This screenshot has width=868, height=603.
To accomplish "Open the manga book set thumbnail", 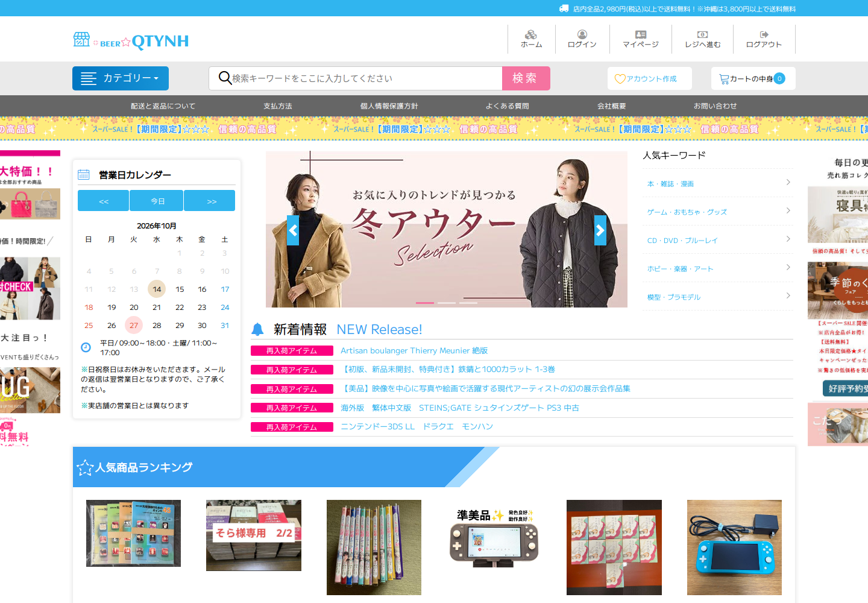I will pyautogui.click(x=374, y=548).
